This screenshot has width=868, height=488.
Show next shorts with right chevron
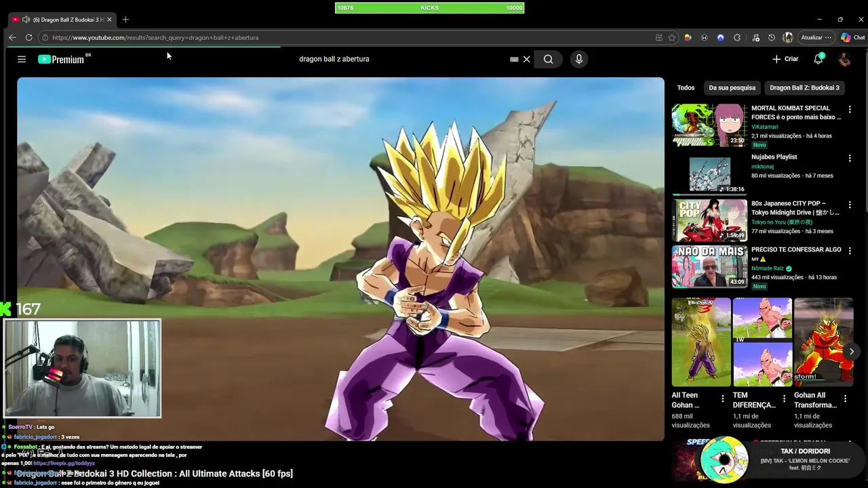click(851, 351)
